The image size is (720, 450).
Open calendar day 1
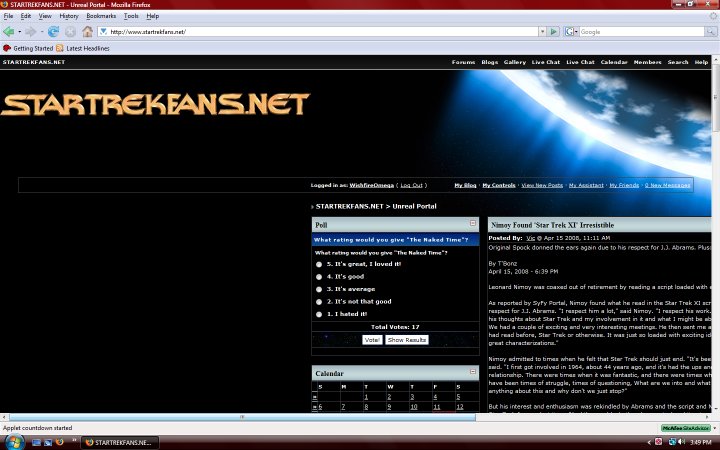(366, 397)
